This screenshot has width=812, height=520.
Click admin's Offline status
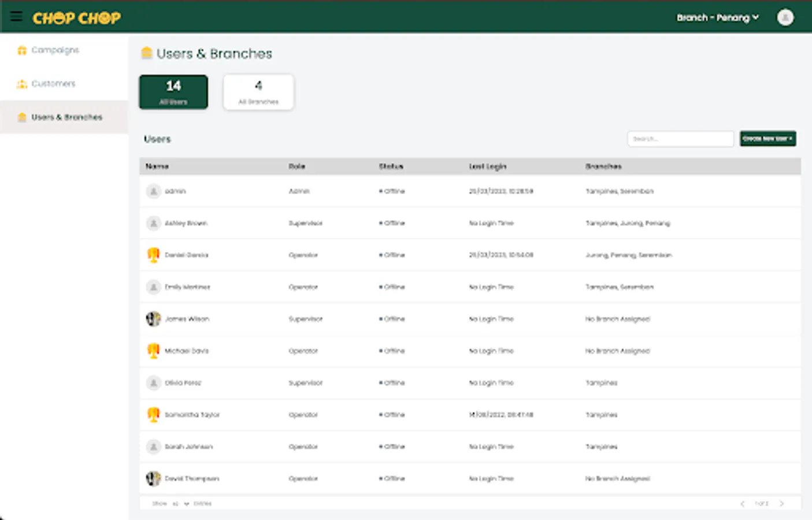coord(392,191)
